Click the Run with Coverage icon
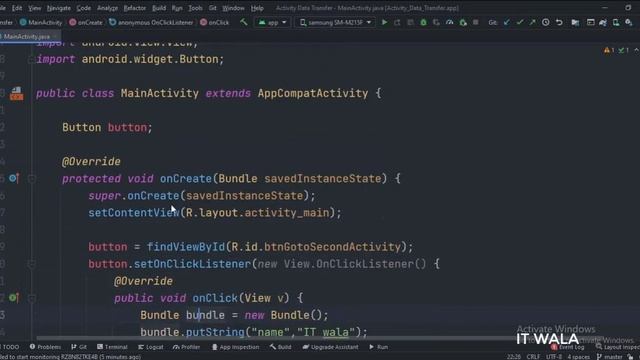The height and width of the screenshot is (360, 640). pyautogui.click(x=436, y=22)
